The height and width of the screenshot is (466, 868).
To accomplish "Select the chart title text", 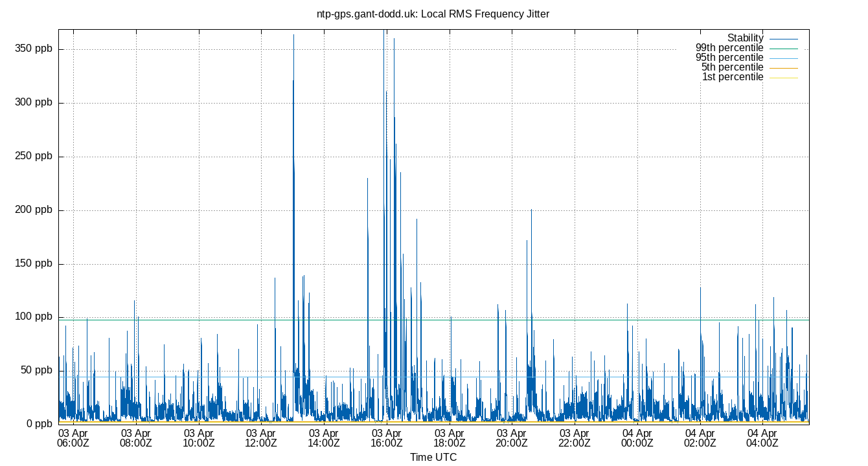I will click(433, 14).
